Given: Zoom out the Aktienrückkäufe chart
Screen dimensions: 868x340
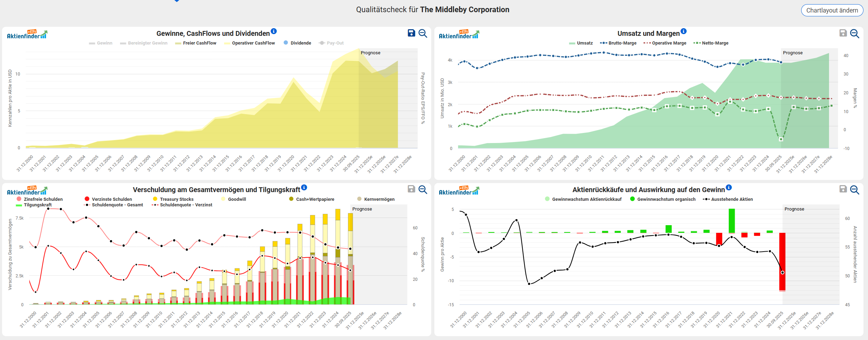Looking at the screenshot, I should click(x=854, y=190).
